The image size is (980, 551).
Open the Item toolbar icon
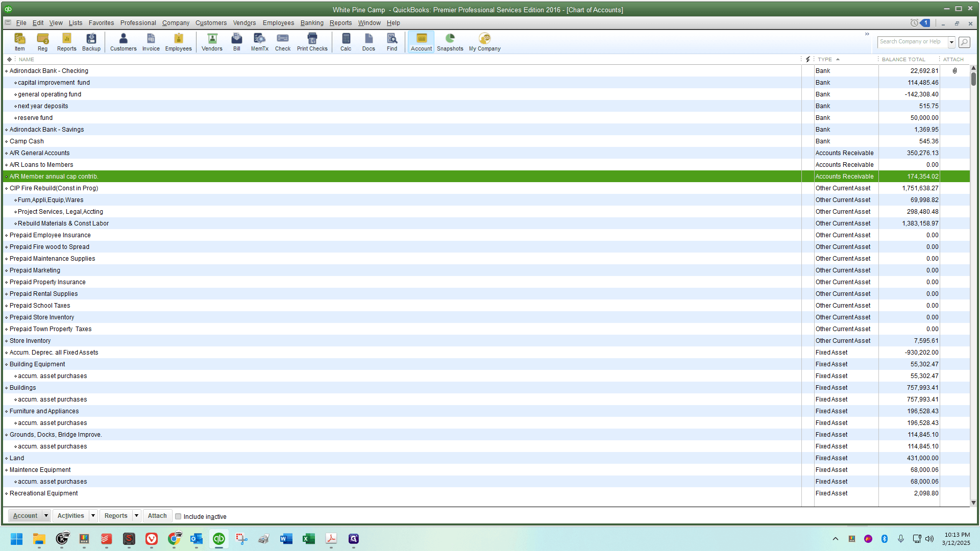19,42
